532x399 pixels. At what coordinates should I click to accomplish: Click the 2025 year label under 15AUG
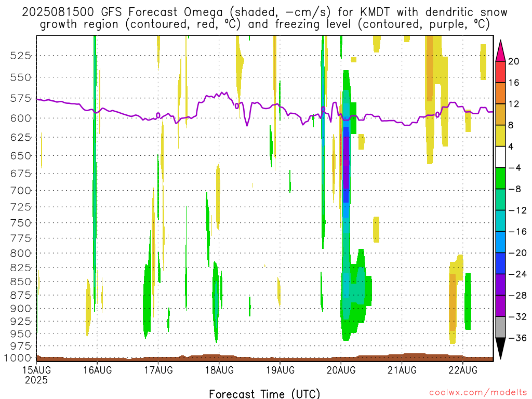click(36, 380)
